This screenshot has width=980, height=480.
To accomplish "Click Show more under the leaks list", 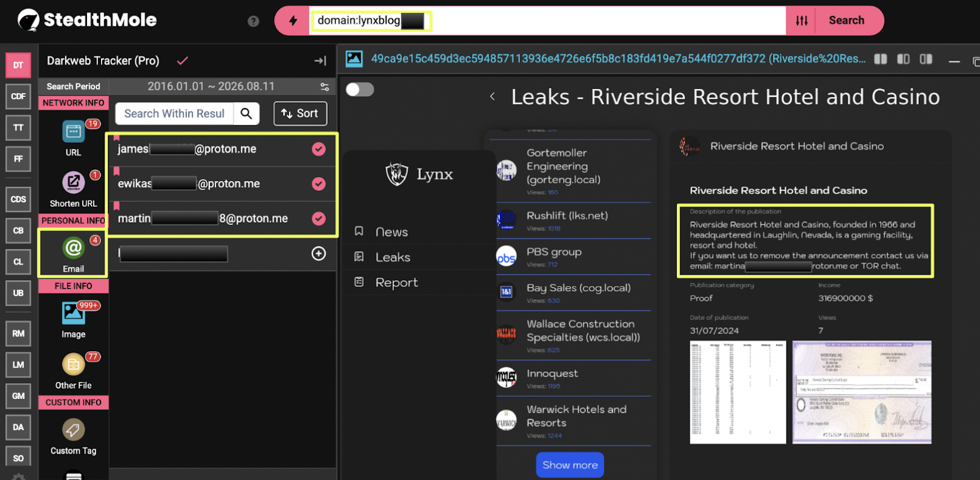I will (570, 465).
